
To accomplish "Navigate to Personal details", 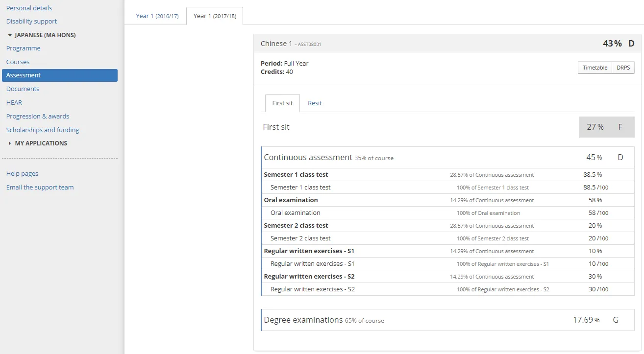I will pos(29,7).
